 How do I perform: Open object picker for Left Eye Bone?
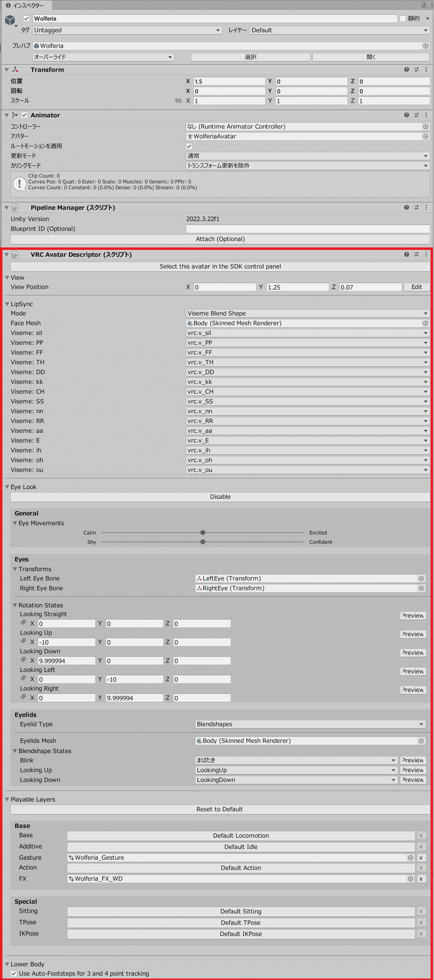coord(421,578)
